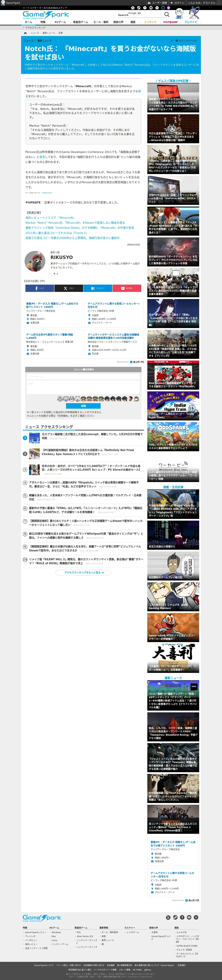Open footer link 利用規約
This screenshot has width=222, height=980.
(181, 965)
